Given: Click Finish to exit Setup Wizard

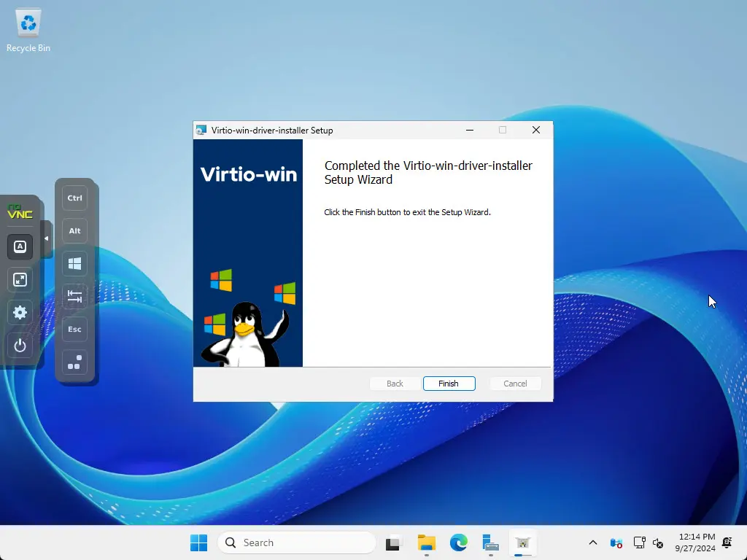Looking at the screenshot, I should pyautogui.click(x=449, y=384).
